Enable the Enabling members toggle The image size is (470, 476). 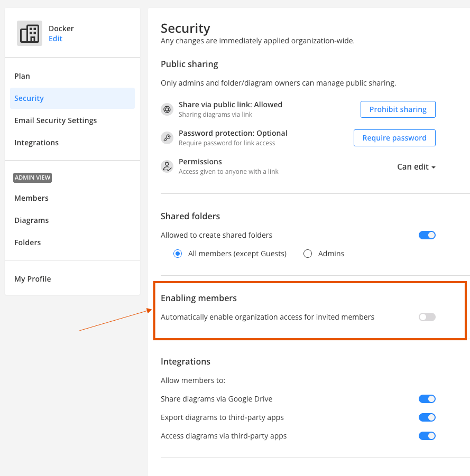pyautogui.click(x=427, y=316)
